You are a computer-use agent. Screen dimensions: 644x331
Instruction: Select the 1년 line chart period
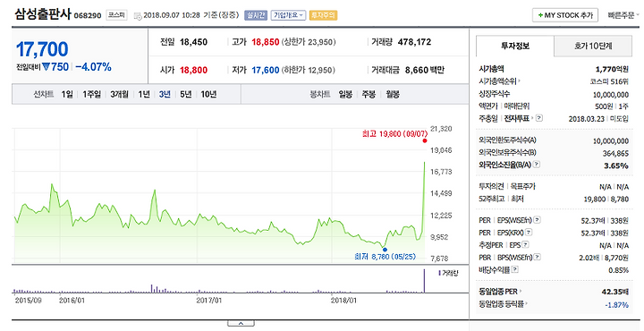(144, 95)
